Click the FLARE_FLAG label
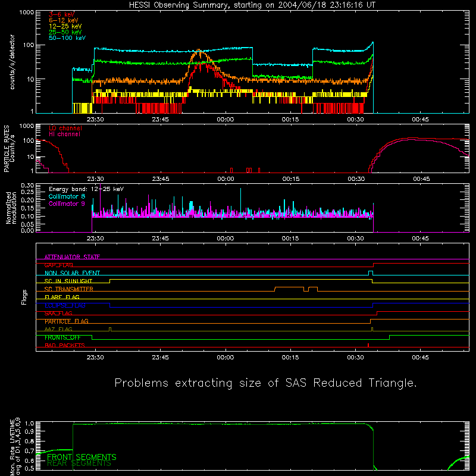The height and width of the screenshot is (476, 476). coord(62,297)
